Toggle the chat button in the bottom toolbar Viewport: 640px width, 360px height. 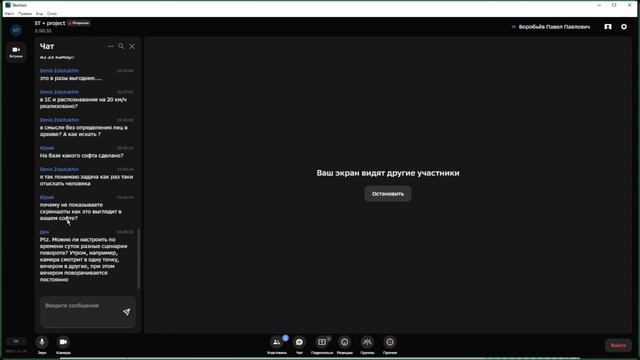click(299, 342)
